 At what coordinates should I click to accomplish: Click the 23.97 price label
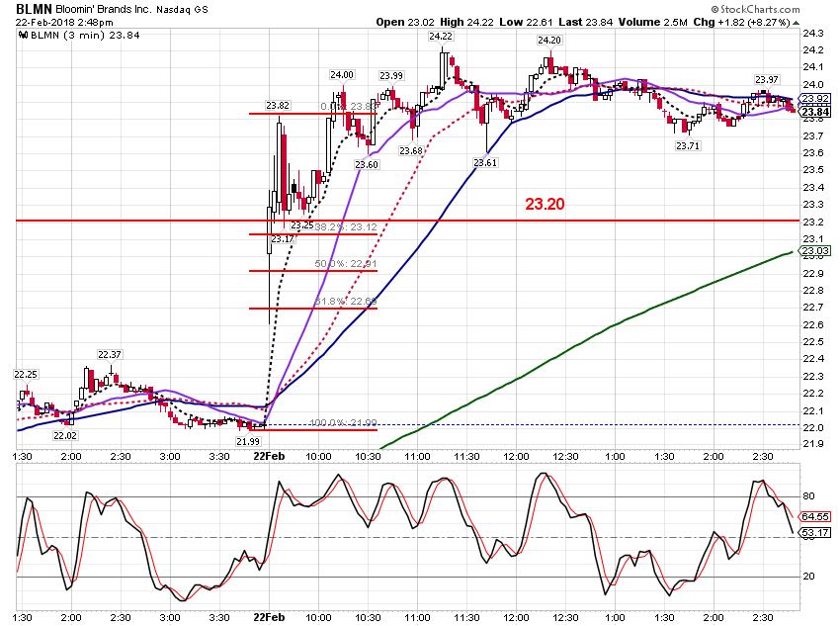[x=767, y=80]
